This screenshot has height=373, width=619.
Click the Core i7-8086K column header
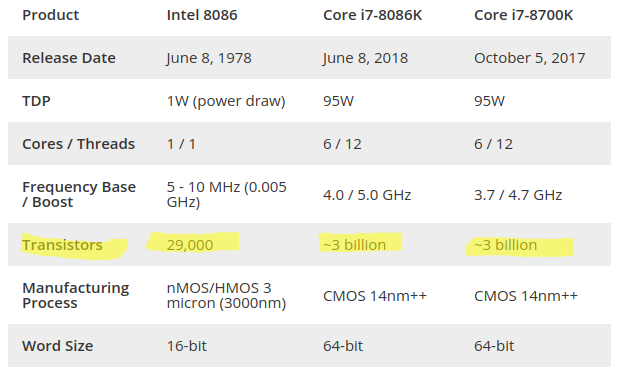(x=372, y=15)
